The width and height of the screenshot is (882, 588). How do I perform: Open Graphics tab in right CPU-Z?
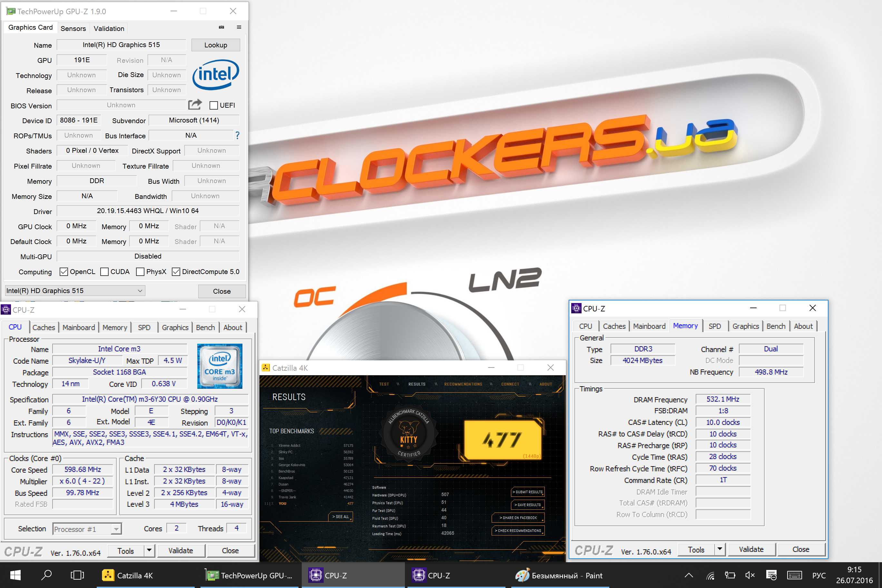tap(746, 326)
